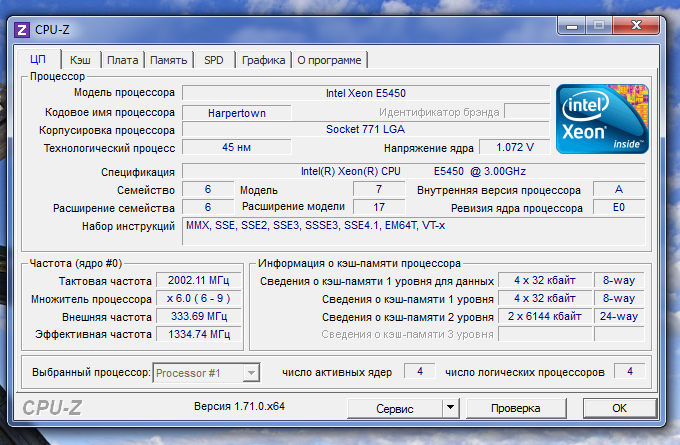Image resolution: width=680 pixels, height=445 pixels.
Task: Click the 2 x 6144 кбайт L2 cache value
Action: click(x=545, y=316)
